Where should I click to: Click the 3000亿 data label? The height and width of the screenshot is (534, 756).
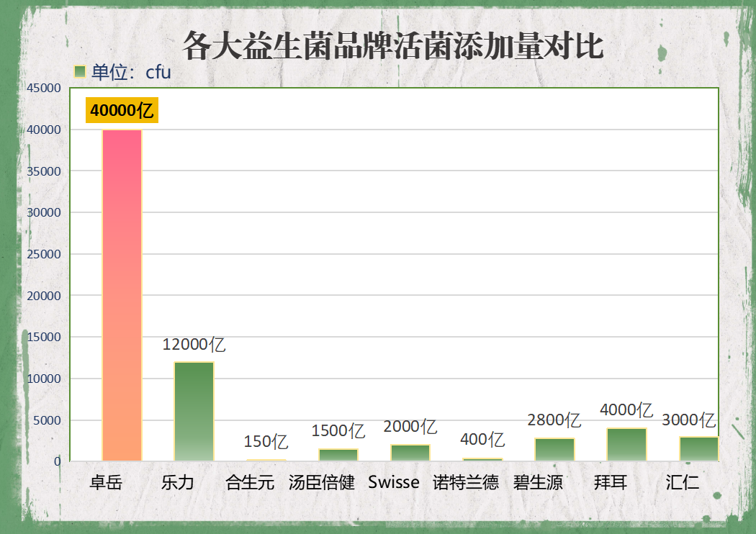tap(688, 420)
